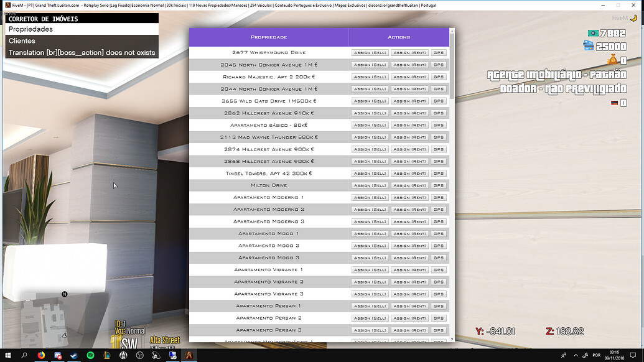Set GPS for Apartamento Vibrante 3
The height and width of the screenshot is (362, 644).
tap(439, 294)
